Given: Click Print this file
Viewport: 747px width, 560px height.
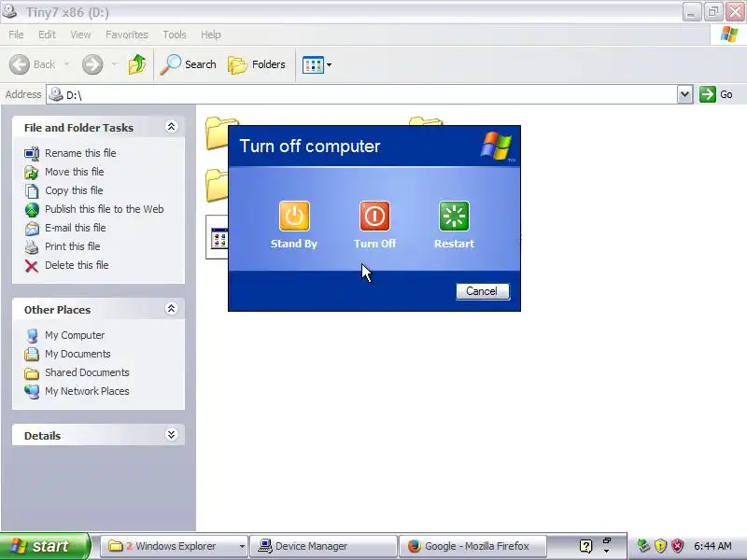Looking at the screenshot, I should 73,246.
